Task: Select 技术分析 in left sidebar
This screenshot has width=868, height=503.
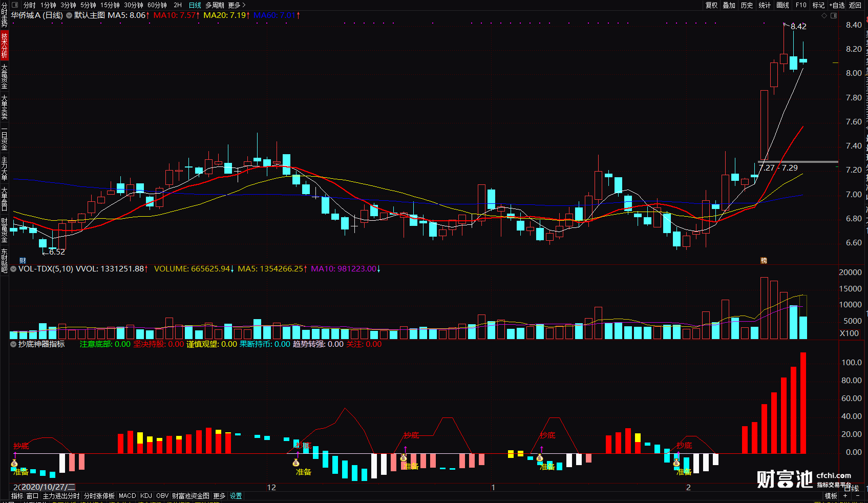Action: pos(4,45)
